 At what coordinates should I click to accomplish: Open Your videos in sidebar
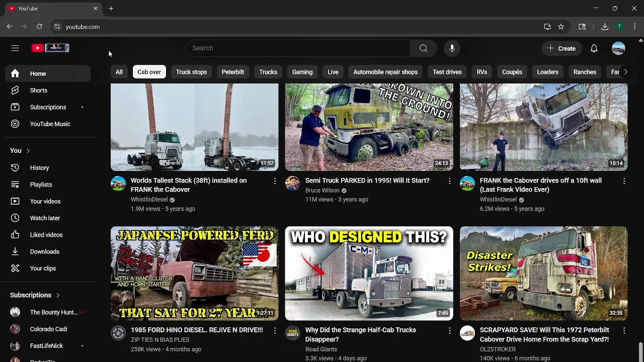pyautogui.click(x=48, y=201)
